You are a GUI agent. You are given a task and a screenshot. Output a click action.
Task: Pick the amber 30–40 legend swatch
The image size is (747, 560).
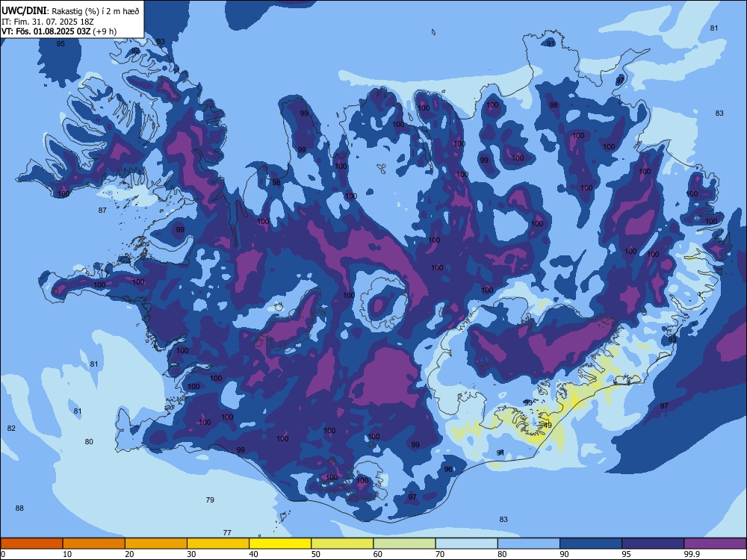point(218,544)
